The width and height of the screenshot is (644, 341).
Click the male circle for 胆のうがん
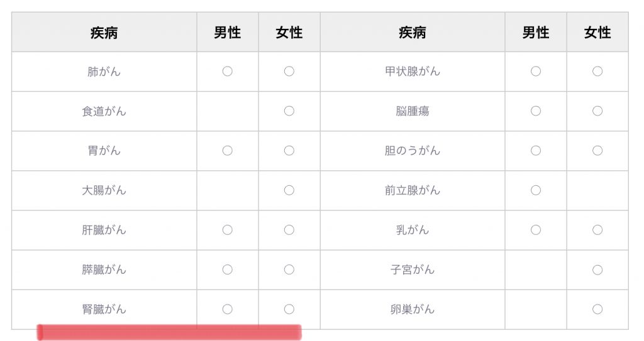[x=536, y=151]
